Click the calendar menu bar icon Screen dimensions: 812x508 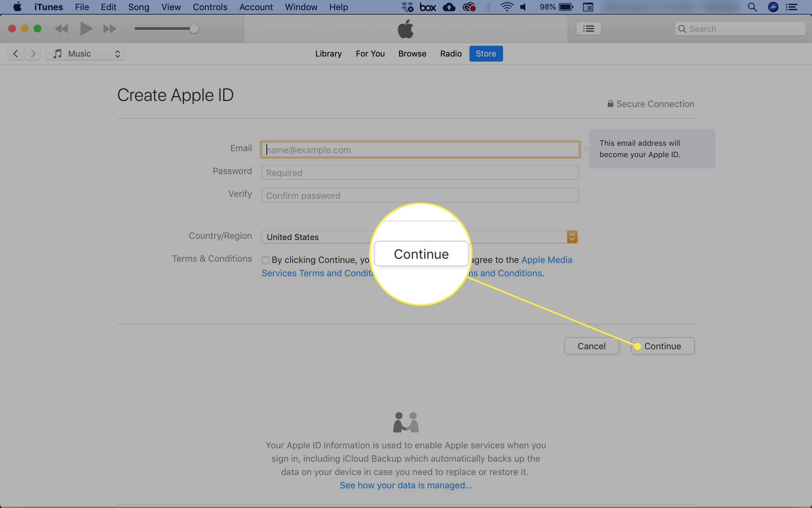(588, 7)
